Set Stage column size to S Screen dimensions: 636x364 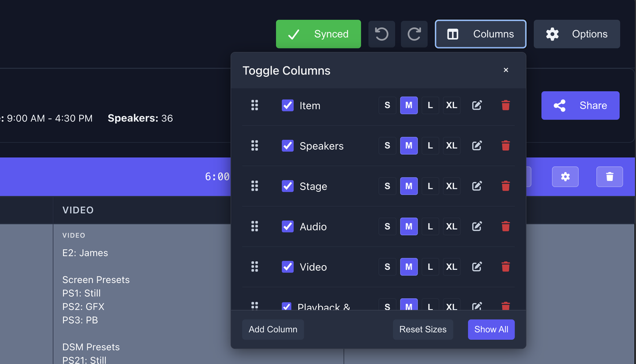coord(387,186)
